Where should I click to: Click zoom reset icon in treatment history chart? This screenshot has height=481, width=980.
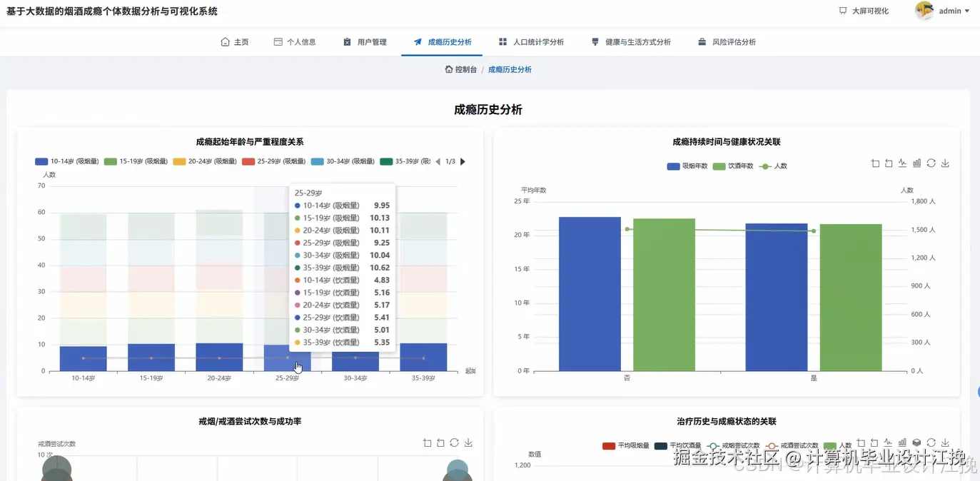click(875, 443)
